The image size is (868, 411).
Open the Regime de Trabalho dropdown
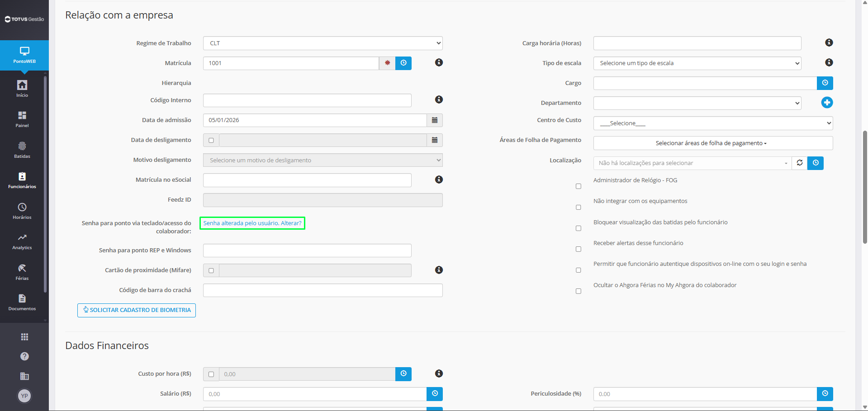[323, 43]
